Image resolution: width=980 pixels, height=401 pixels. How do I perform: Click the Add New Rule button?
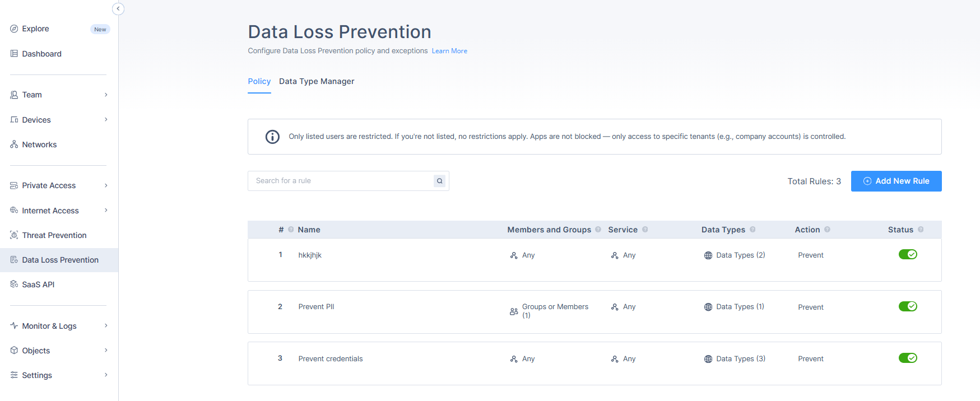896,181
